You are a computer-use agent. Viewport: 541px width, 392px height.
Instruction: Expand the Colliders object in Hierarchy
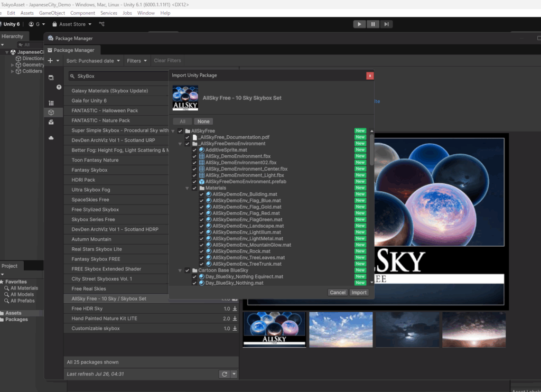coord(13,71)
